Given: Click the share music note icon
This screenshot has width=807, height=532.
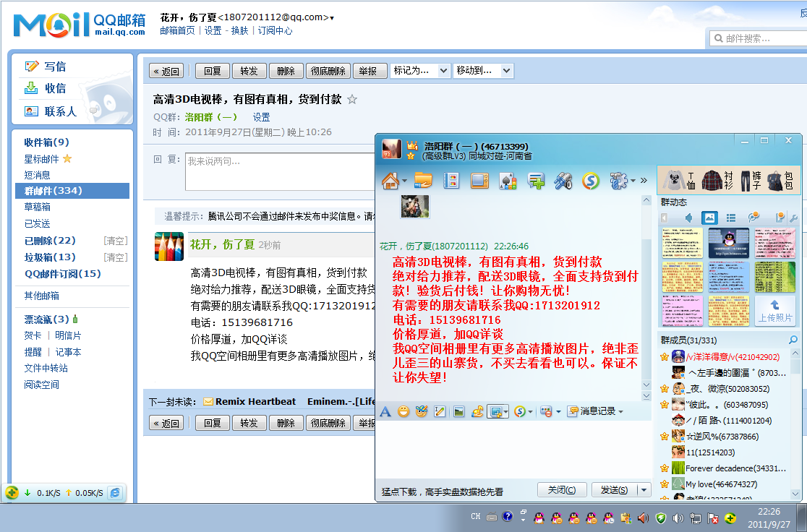Looking at the screenshot, I should tap(477, 411).
